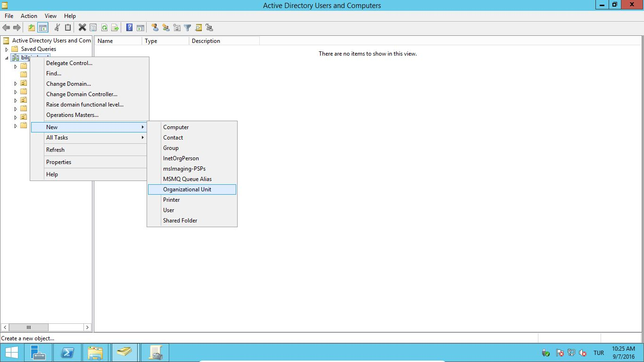Select Change Domain... menu entry
Viewport: 644px width, 362px height.
point(89,84)
